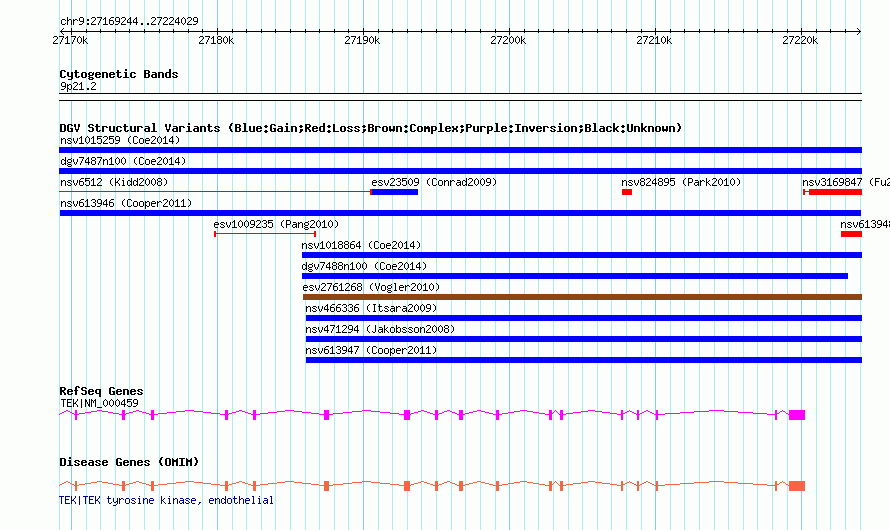Click the chr9:27169244..27224029 coordinate label
The width and height of the screenshot is (890, 530).
pyautogui.click(x=129, y=22)
